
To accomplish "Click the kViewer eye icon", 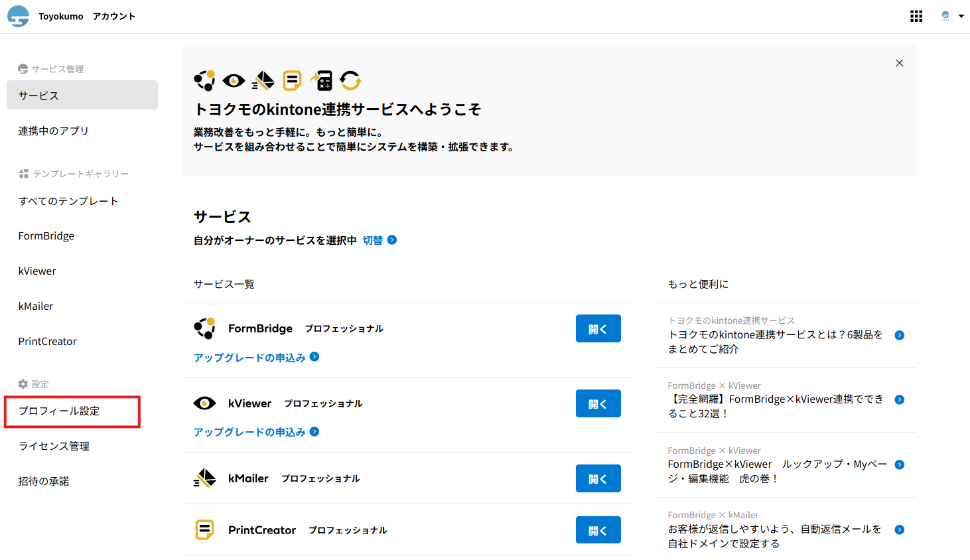I will tap(205, 403).
